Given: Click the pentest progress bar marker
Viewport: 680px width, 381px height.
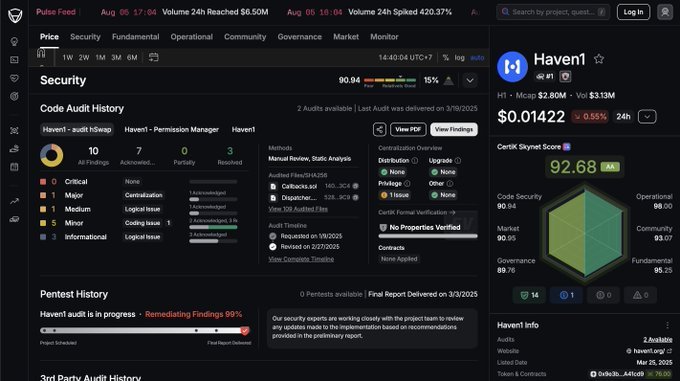Looking at the screenshot, I should [x=245, y=331].
